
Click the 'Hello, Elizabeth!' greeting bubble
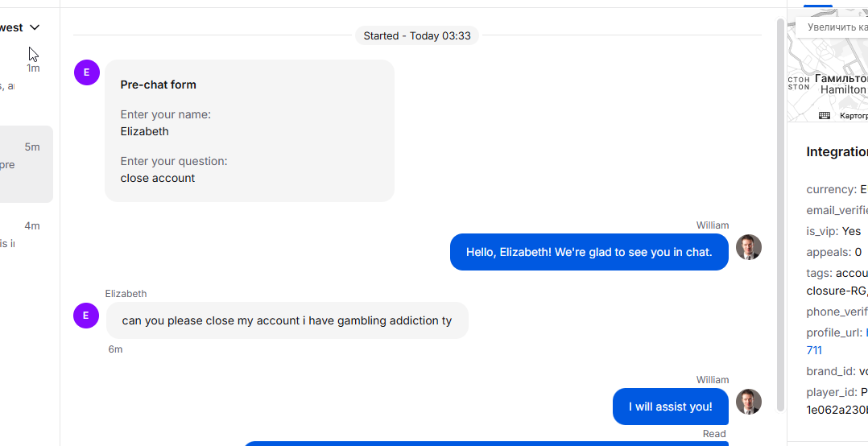[589, 252]
